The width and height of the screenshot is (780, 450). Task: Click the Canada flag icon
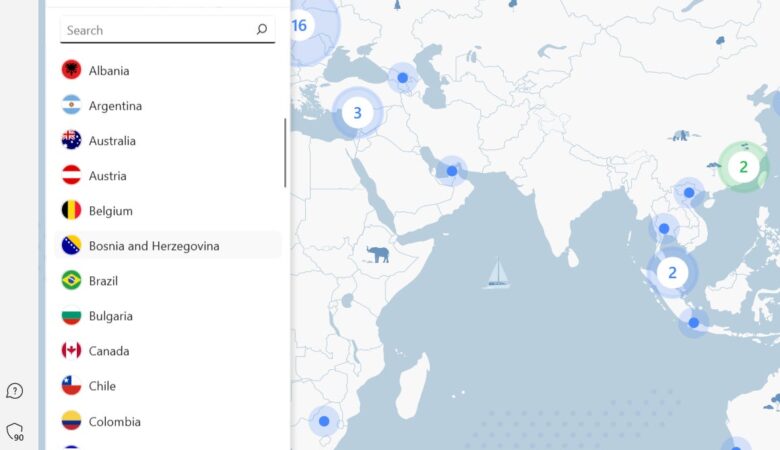(x=71, y=351)
